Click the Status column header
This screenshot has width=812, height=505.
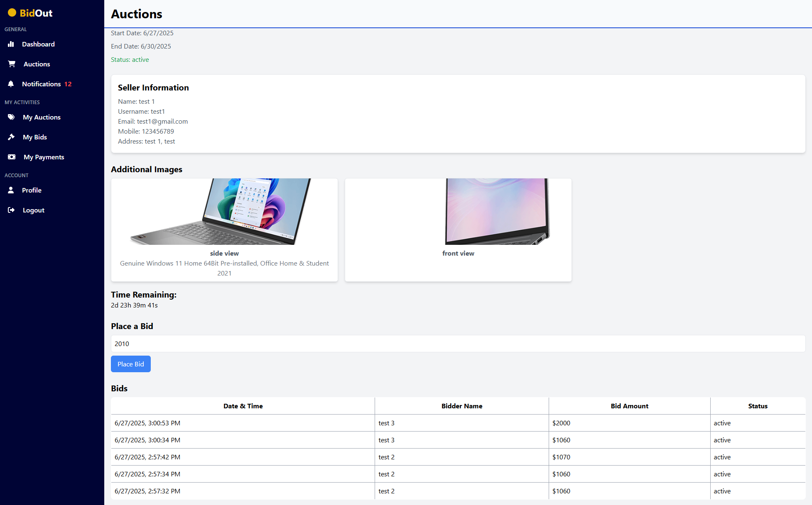[x=758, y=406]
